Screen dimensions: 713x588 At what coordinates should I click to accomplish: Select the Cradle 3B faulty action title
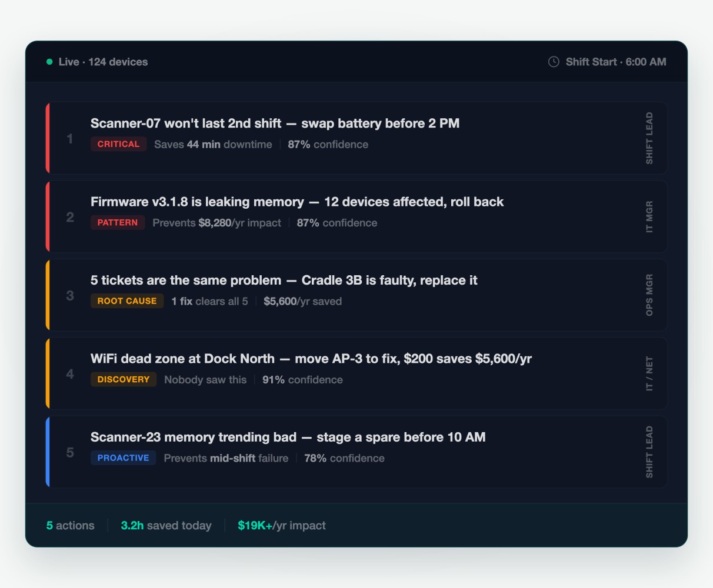pos(284,280)
